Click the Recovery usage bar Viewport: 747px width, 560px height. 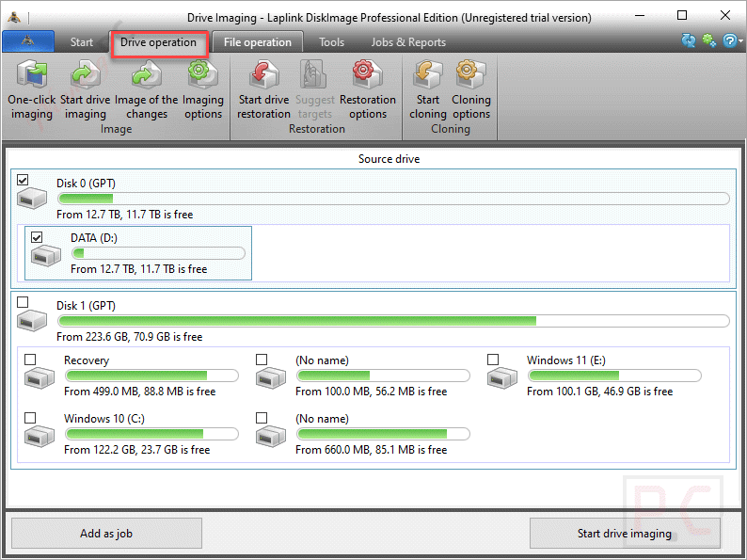[x=151, y=376]
